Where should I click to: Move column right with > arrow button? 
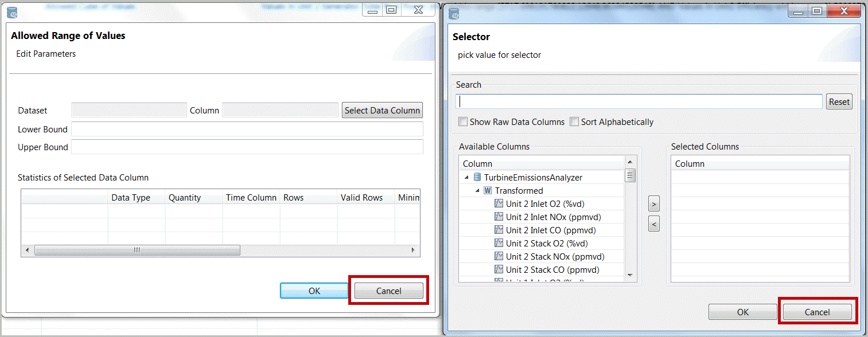coord(653,203)
